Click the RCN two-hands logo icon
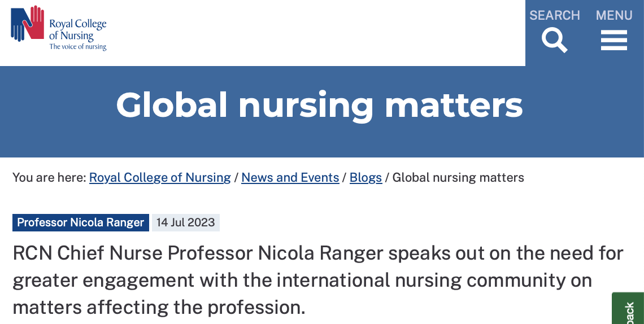This screenshot has height=324, width=644. coord(27,24)
